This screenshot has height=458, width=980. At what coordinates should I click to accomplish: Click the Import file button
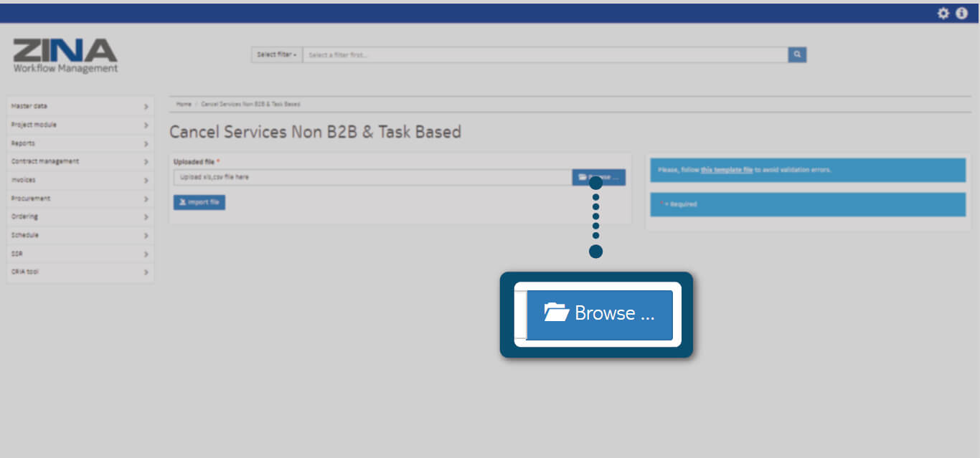(x=199, y=203)
